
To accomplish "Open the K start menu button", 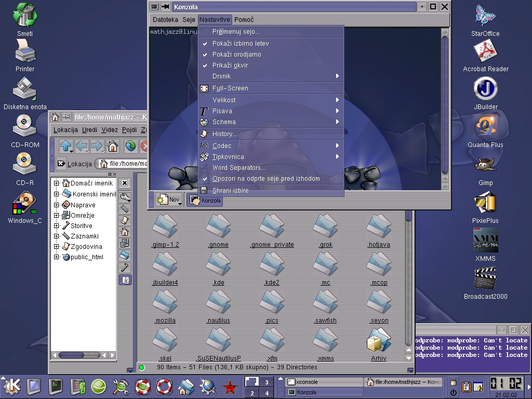I will click(12, 386).
